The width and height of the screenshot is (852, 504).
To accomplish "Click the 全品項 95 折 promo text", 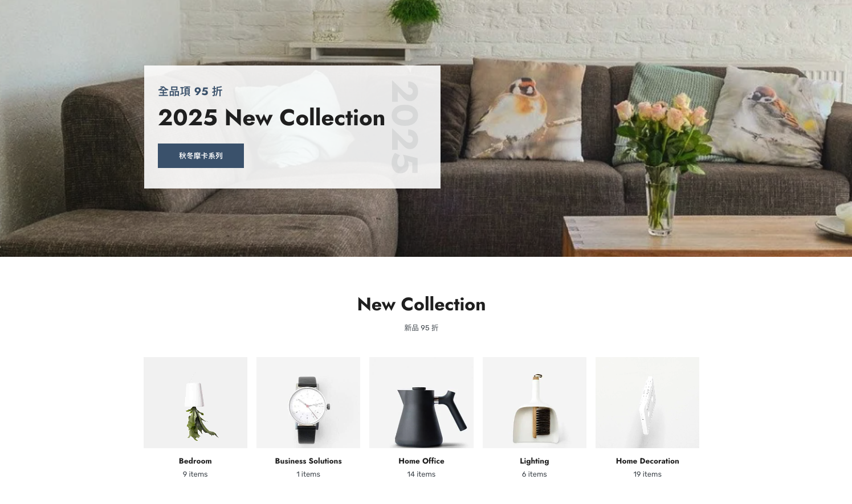I will click(190, 91).
